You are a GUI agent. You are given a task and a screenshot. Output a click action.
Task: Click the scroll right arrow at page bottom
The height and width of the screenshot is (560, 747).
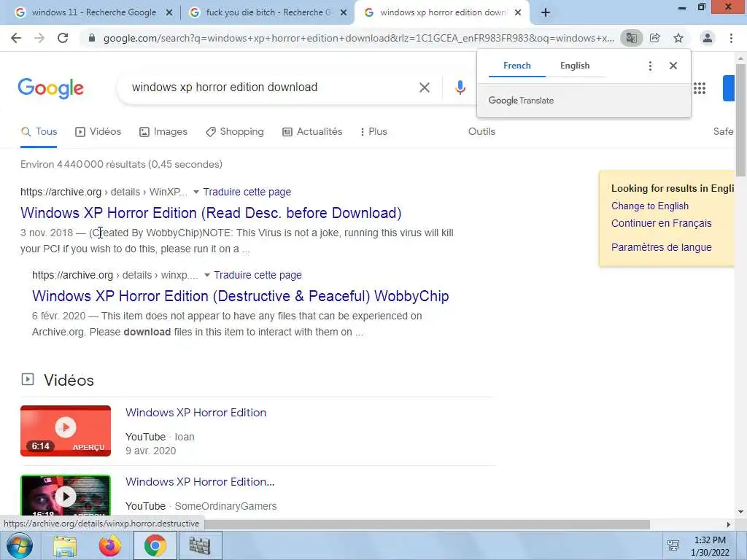click(729, 524)
